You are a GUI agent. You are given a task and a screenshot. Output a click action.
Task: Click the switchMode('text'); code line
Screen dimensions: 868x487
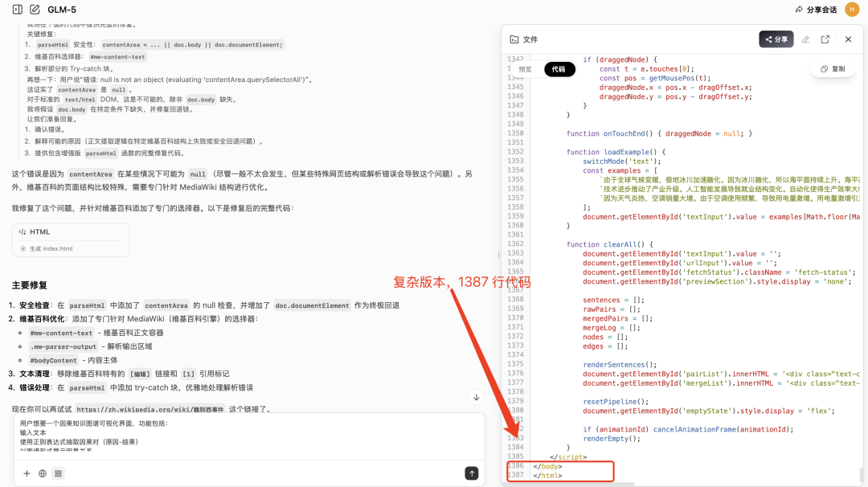click(621, 161)
